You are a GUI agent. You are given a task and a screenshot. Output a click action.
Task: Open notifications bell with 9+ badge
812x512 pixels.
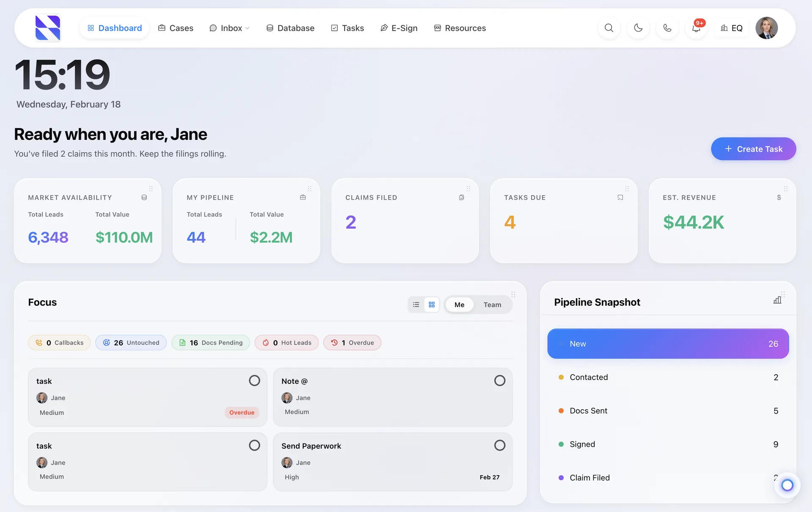tap(696, 28)
